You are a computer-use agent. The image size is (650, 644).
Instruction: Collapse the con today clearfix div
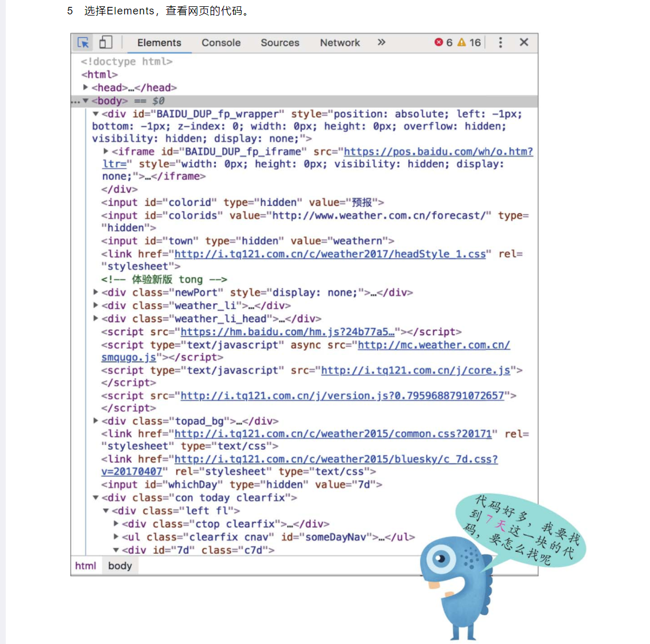pyautogui.click(x=96, y=497)
